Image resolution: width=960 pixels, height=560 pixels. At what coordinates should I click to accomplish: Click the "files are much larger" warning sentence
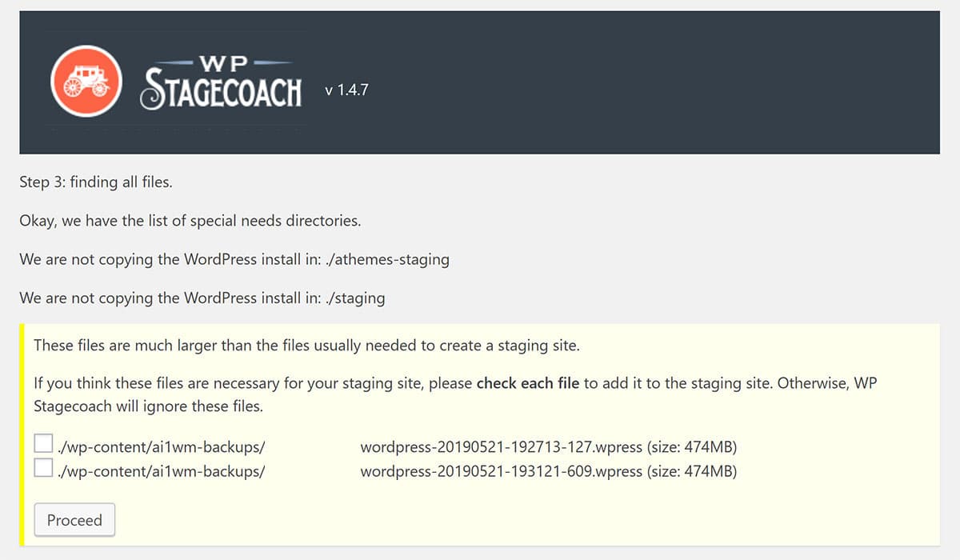click(306, 346)
